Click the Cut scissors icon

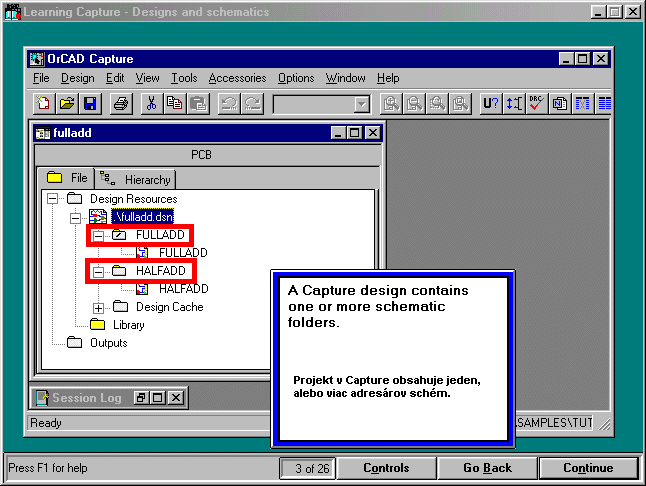[151, 103]
